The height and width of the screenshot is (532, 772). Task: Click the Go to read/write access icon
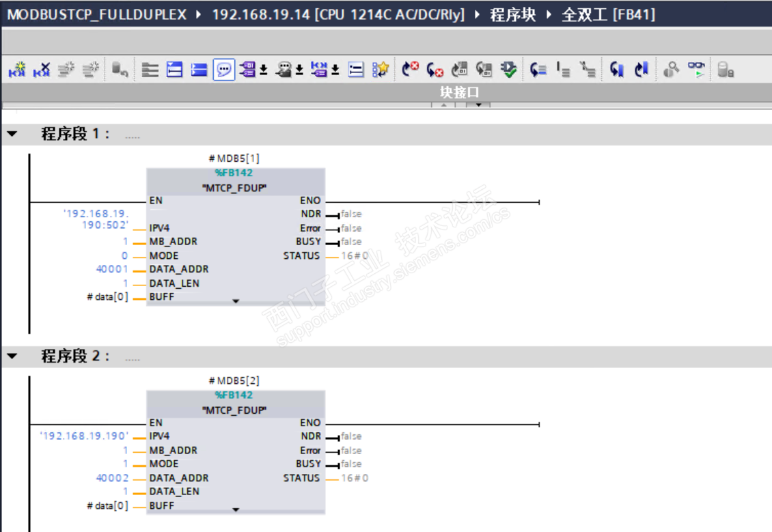pos(538,70)
